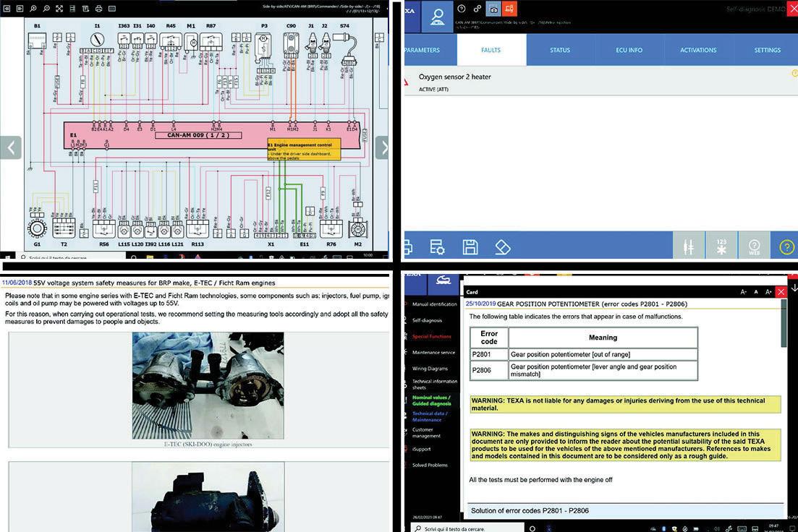Click the yellow E1 Engine management control unit tooltip
This screenshot has width=798, height=532.
(304, 150)
